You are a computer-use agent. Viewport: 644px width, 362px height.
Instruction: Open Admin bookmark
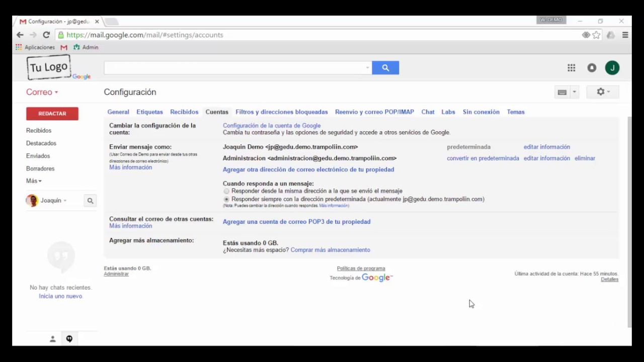[86, 47]
